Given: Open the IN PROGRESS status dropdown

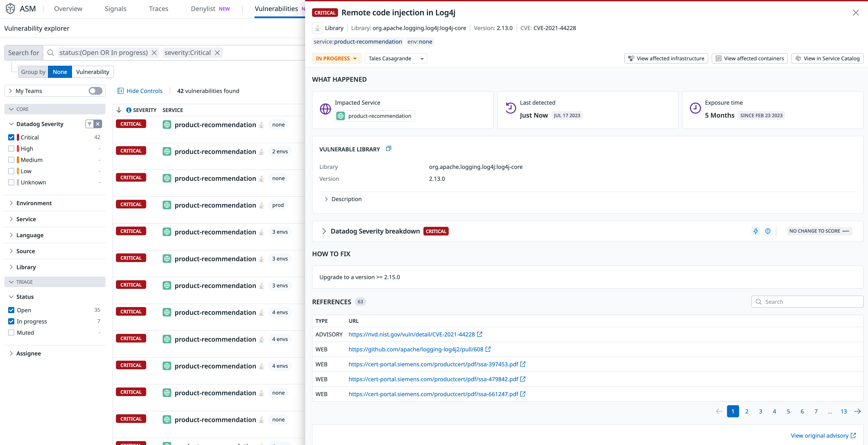Looking at the screenshot, I should [x=336, y=59].
